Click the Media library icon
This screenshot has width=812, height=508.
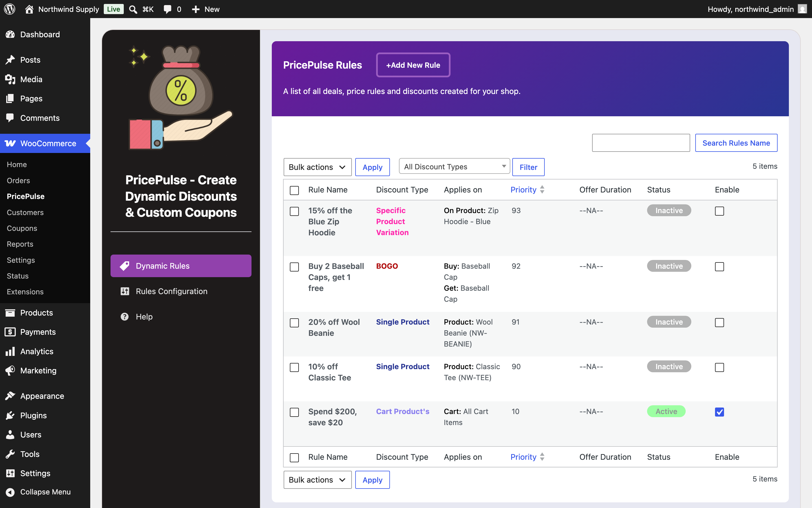[x=10, y=79]
